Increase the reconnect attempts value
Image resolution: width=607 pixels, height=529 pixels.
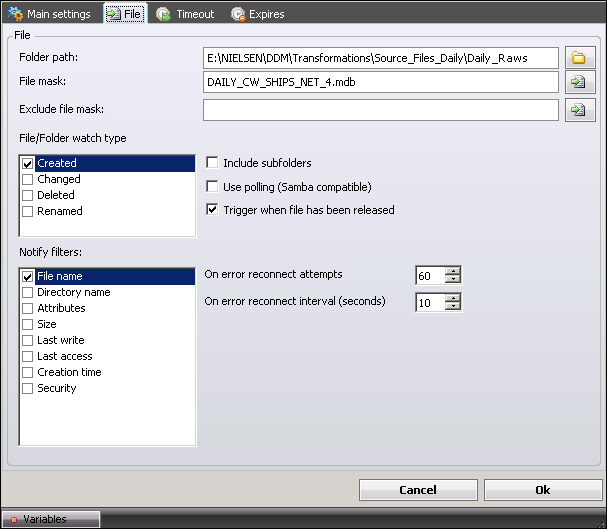[453, 271]
